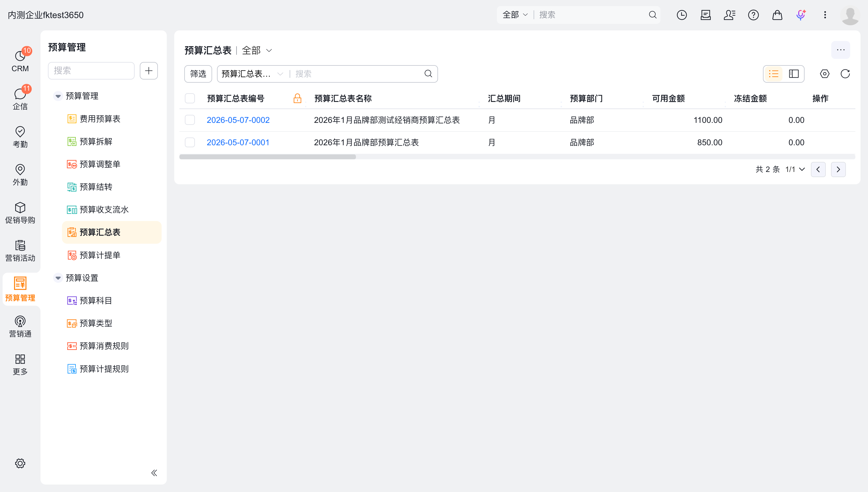Open the 全部 scope dropdown in global search
The image size is (868, 492).
point(515,15)
